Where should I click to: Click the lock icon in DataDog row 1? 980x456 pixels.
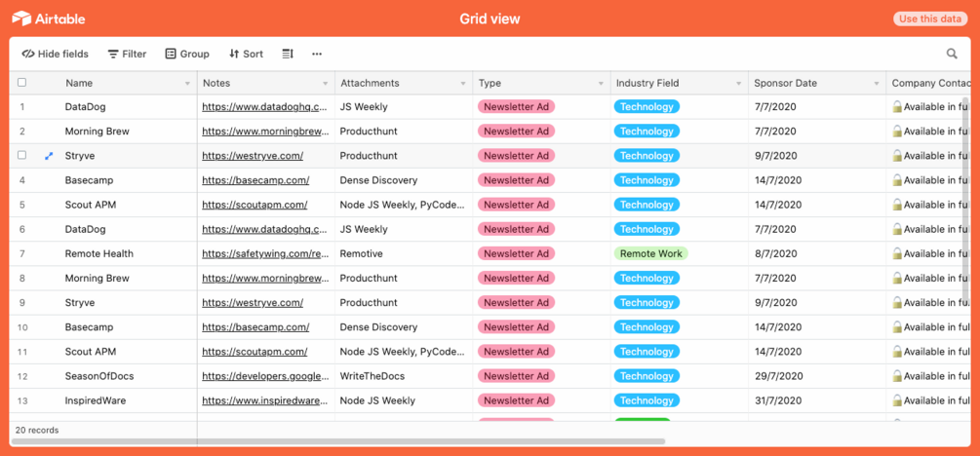coord(897,107)
